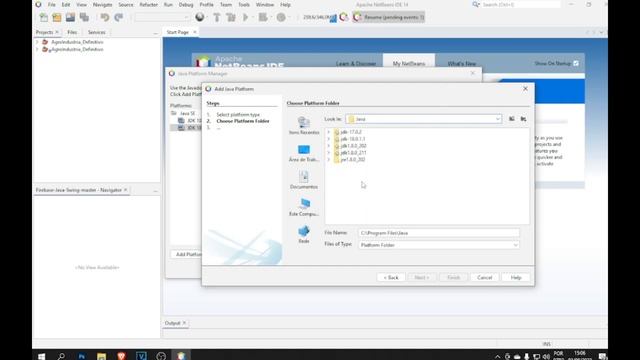640x360 pixels.
Task: Click the Help button in wizard
Action: point(516,277)
